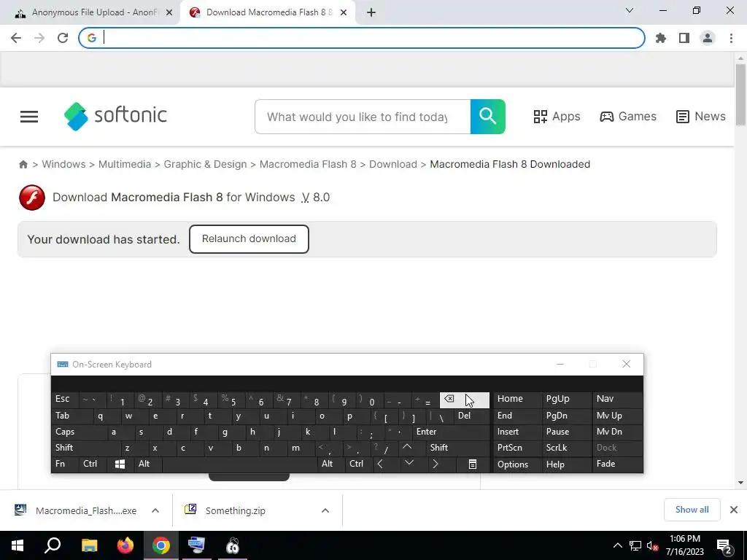Expand Macromedia_Flash exe download options
747x560 pixels.
pyautogui.click(x=155, y=510)
